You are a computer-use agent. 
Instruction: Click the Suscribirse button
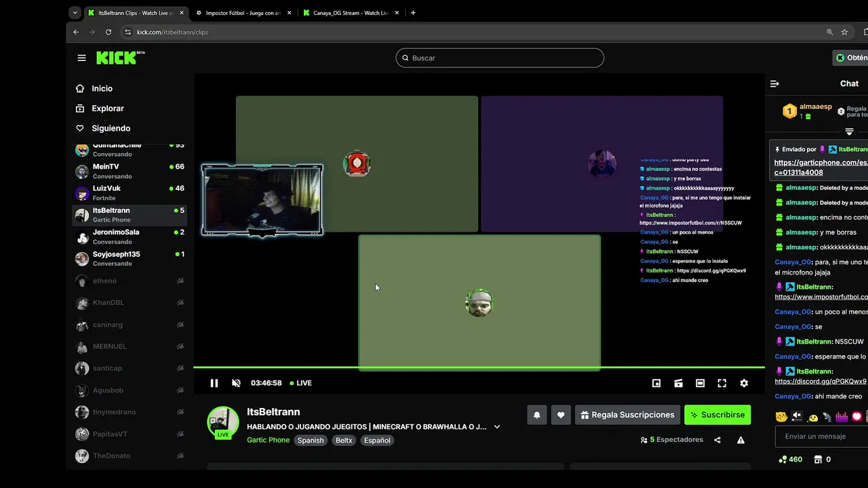[x=717, y=415]
